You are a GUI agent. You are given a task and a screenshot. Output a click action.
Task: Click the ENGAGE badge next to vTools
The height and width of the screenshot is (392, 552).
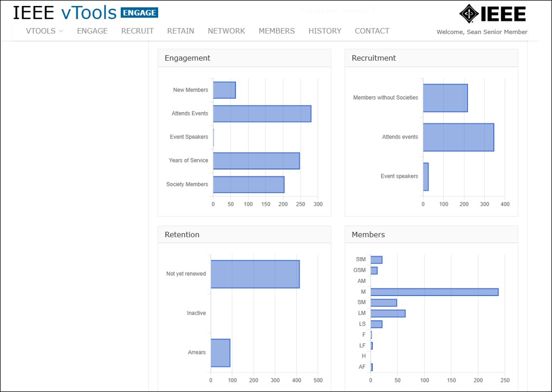tap(139, 12)
